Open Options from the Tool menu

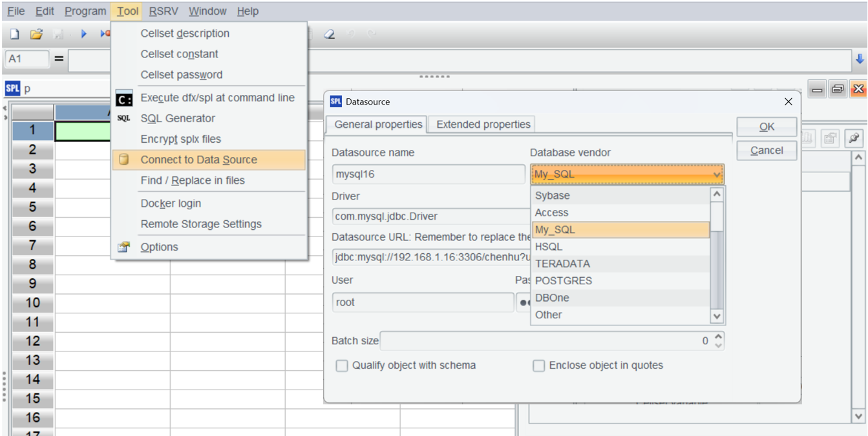[x=159, y=247]
